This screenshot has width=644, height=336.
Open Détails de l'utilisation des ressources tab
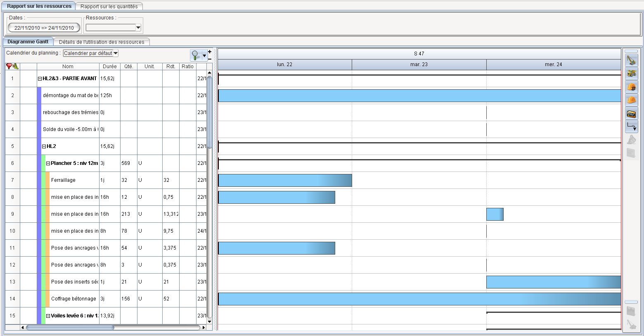pyautogui.click(x=102, y=42)
